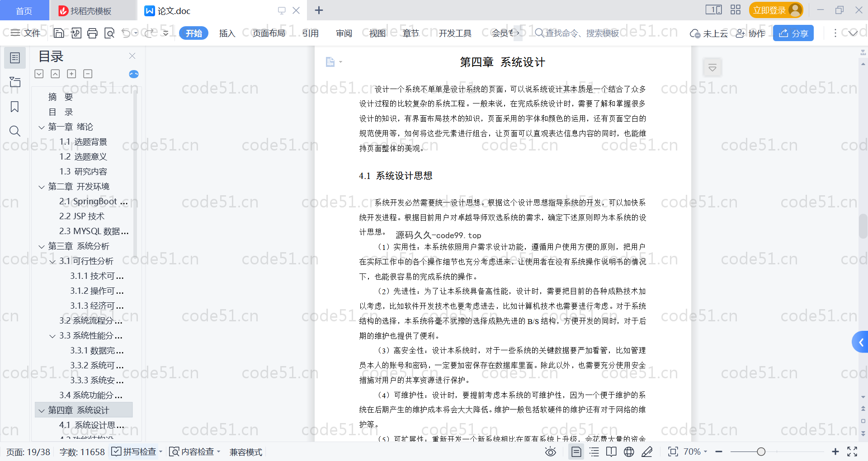Open the app grid icon in title bar
This screenshot has width=868, height=461.
pyautogui.click(x=736, y=9)
